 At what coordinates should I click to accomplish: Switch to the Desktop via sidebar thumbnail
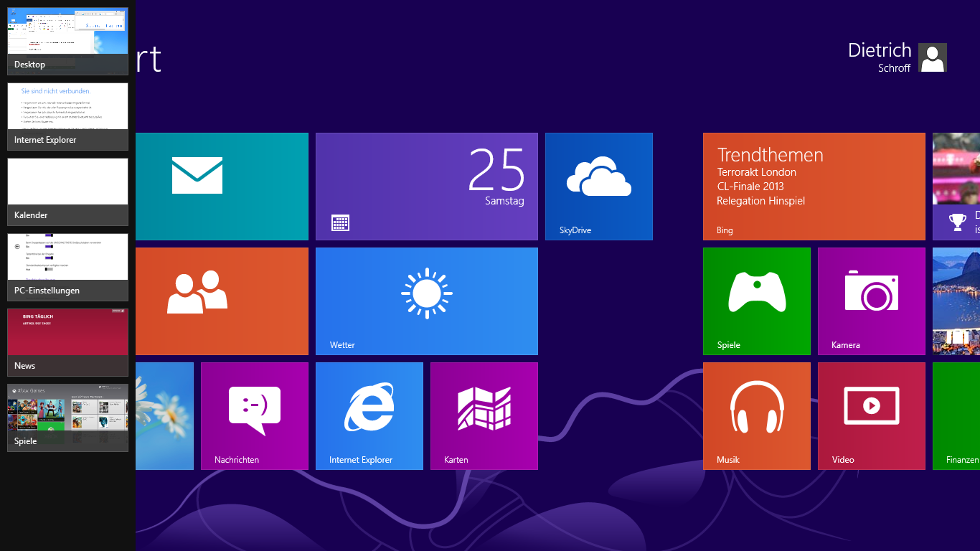pyautogui.click(x=67, y=36)
